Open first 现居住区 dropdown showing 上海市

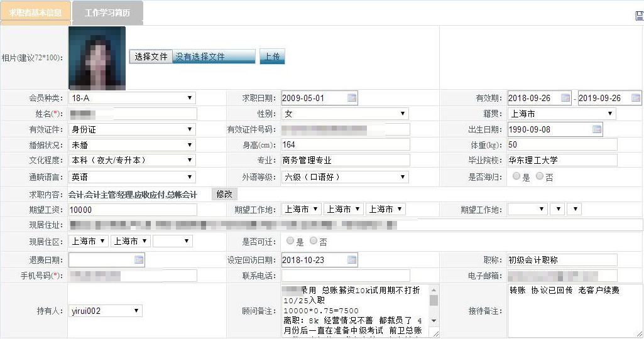(89, 241)
